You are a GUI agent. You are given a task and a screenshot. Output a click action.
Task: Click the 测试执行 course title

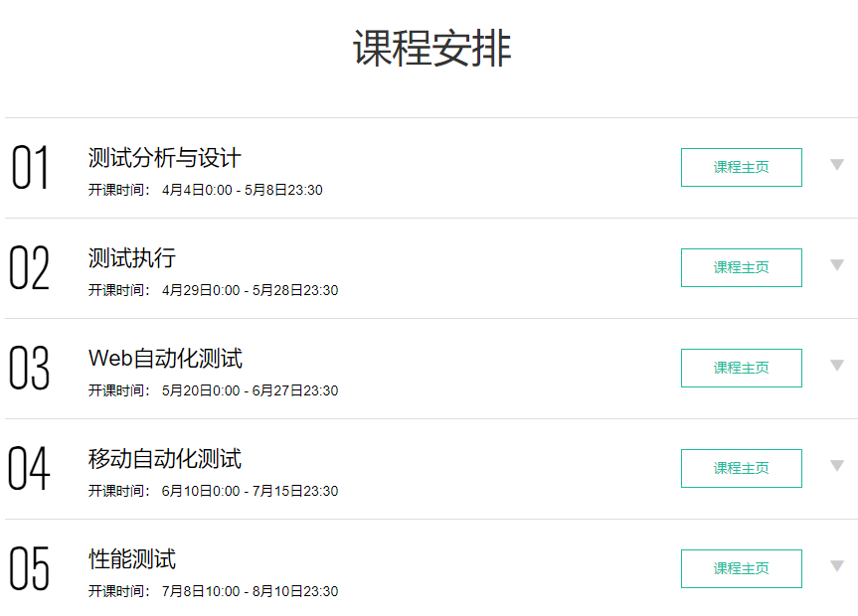click(x=131, y=258)
